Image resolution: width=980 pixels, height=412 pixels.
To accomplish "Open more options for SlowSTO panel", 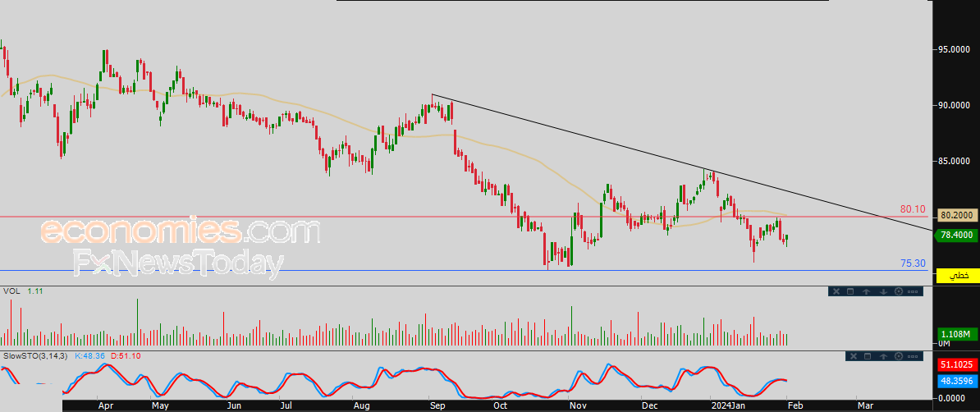I will [x=913, y=356].
